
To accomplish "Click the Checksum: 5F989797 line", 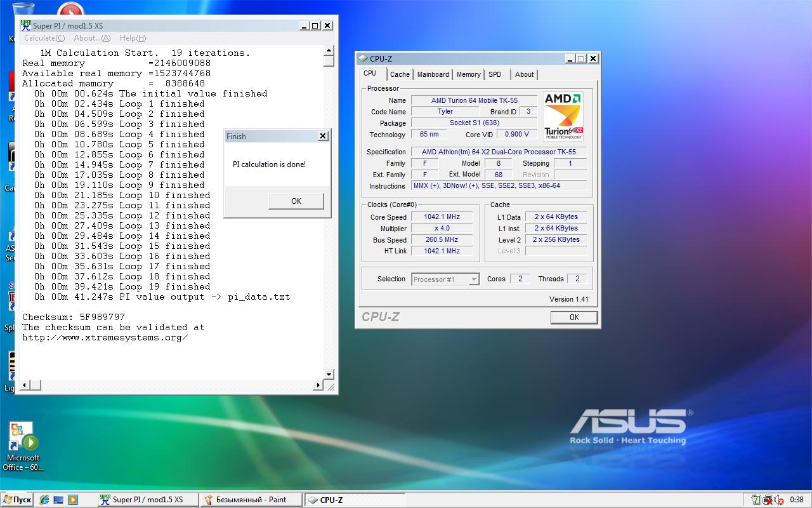I will click(x=74, y=317).
